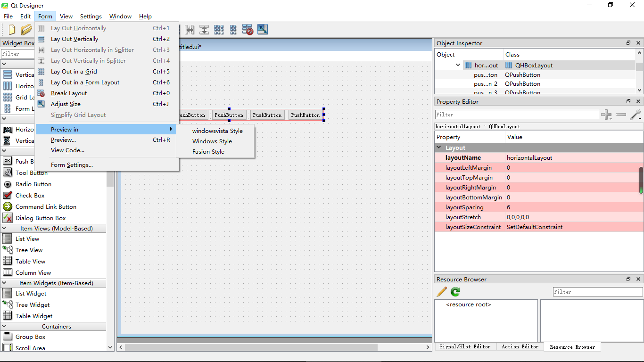Open Property Editor wrench configuration icon

coord(636,115)
